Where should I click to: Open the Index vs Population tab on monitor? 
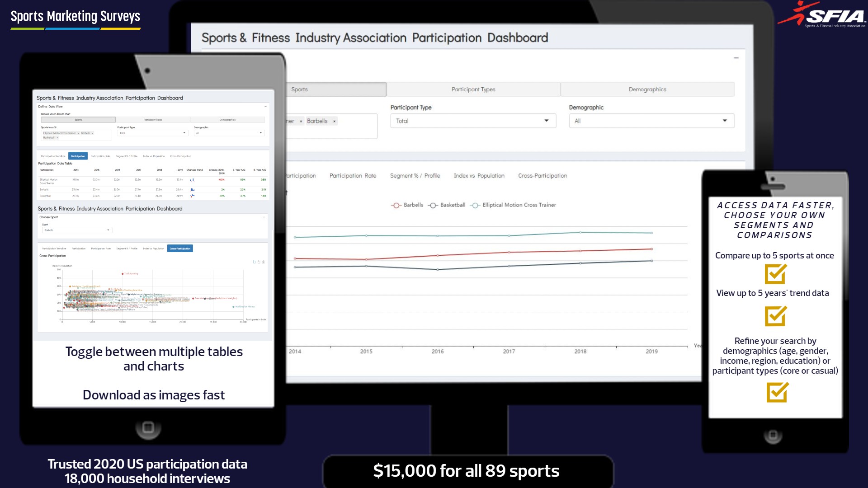point(479,176)
